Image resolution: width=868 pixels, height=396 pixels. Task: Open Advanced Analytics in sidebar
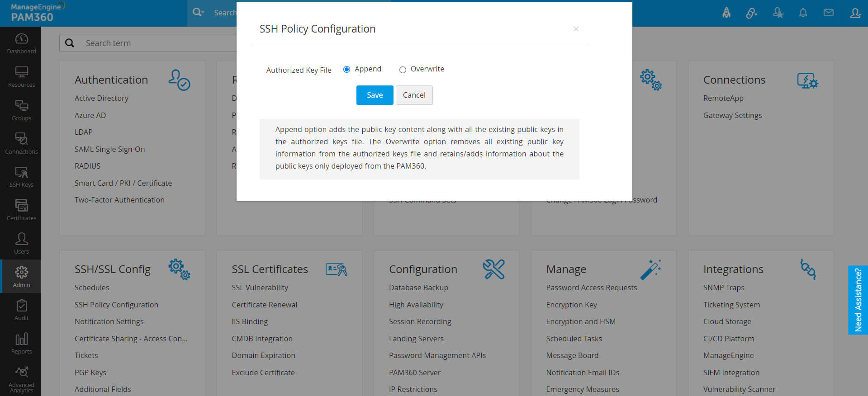coord(21,379)
